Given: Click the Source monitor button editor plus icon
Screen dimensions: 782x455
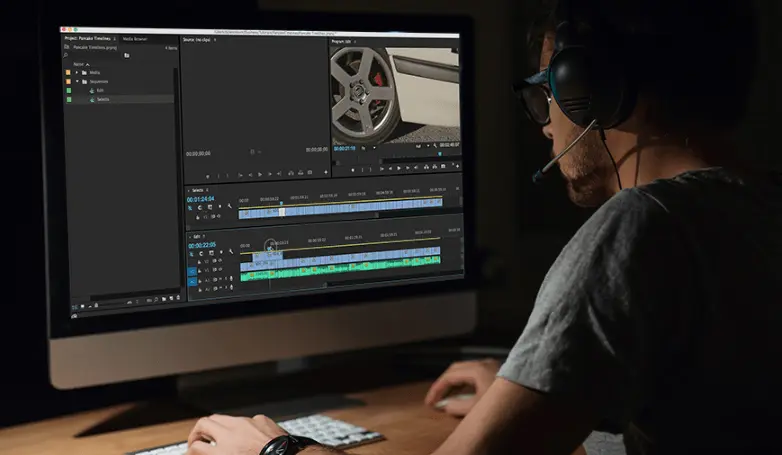Looking at the screenshot, I should tap(326, 172).
